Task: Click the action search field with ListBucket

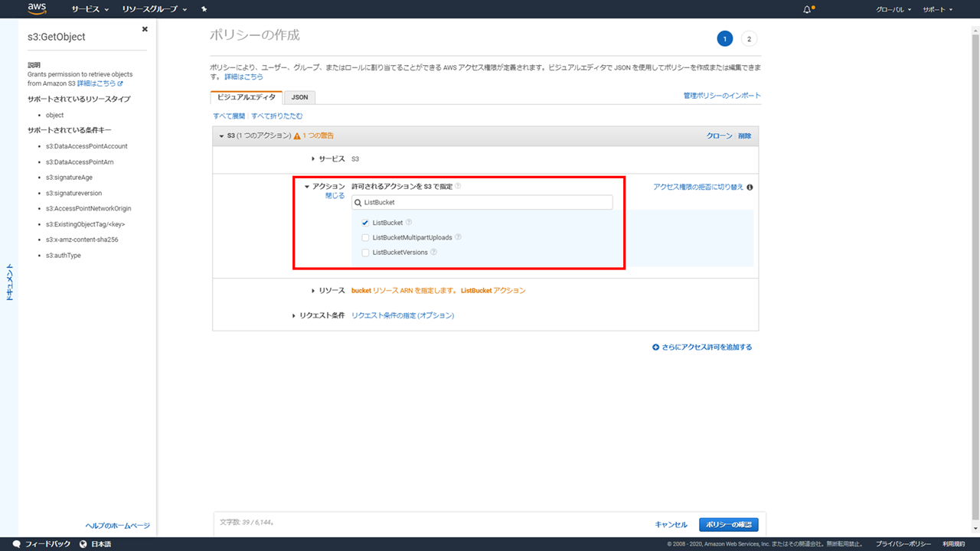Action: pyautogui.click(x=482, y=202)
